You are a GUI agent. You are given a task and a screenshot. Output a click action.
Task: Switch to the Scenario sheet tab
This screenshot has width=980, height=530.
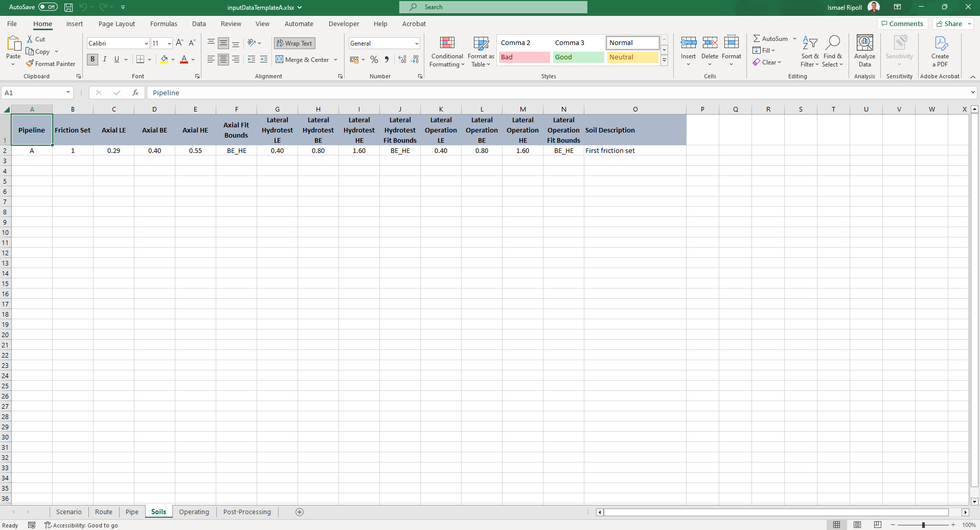tap(69, 512)
